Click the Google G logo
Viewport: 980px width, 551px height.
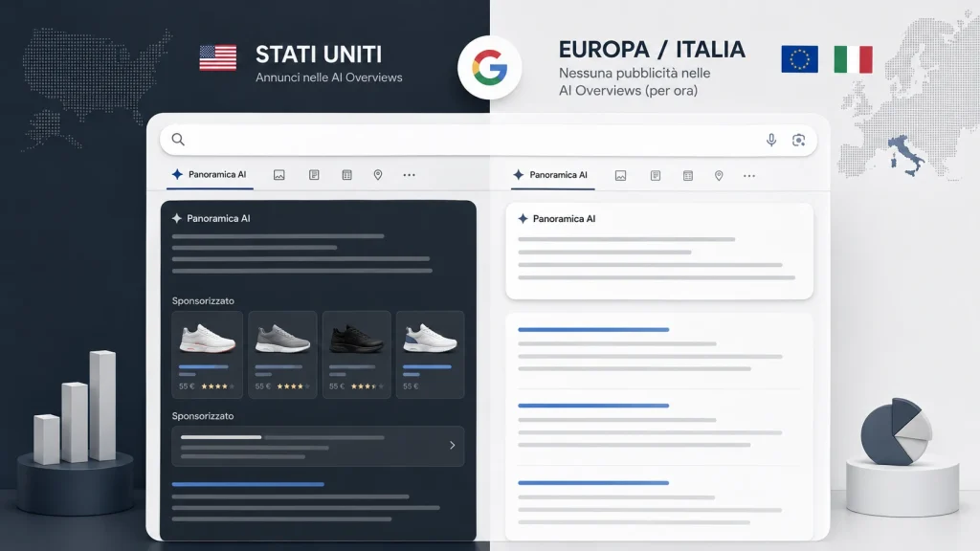pos(489,68)
